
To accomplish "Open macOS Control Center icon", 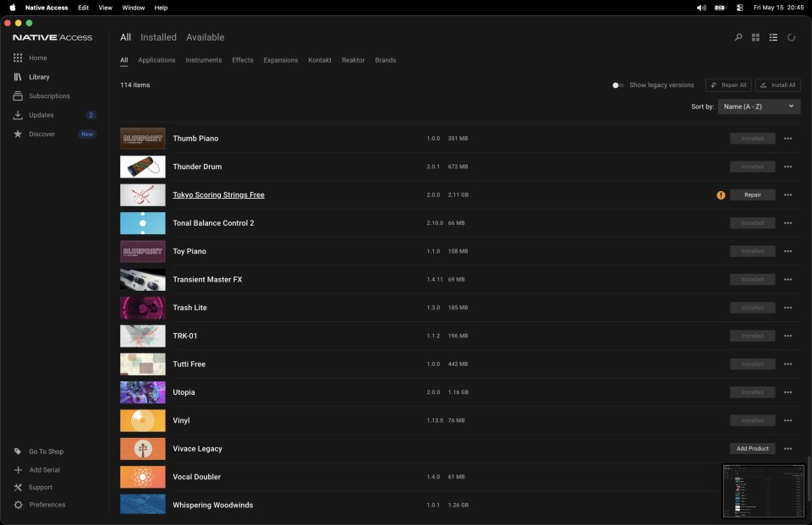I will [x=739, y=8].
